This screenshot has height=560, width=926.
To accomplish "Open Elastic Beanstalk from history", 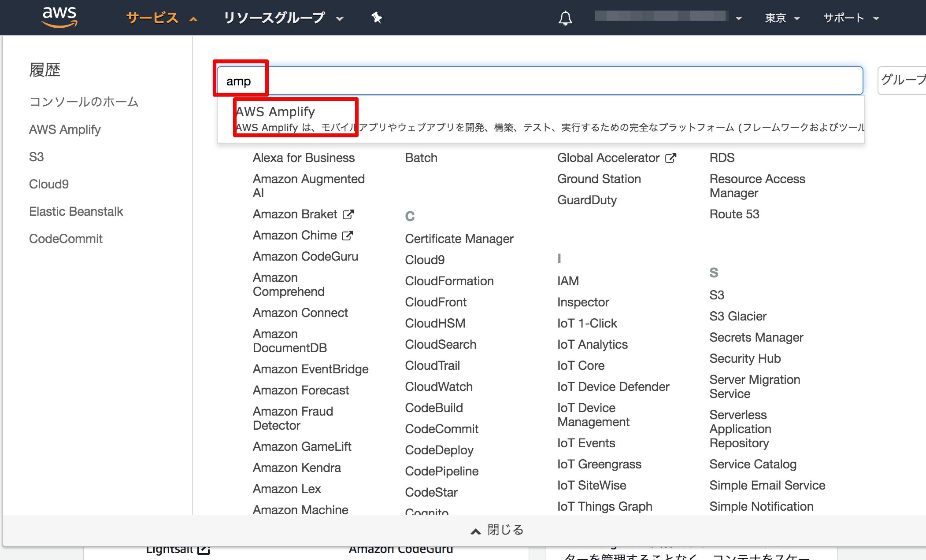I will pyautogui.click(x=76, y=211).
